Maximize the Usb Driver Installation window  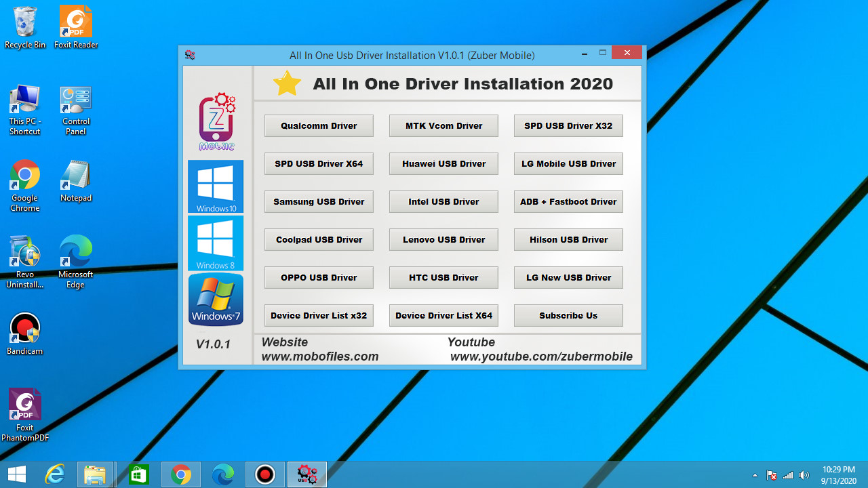pos(602,54)
